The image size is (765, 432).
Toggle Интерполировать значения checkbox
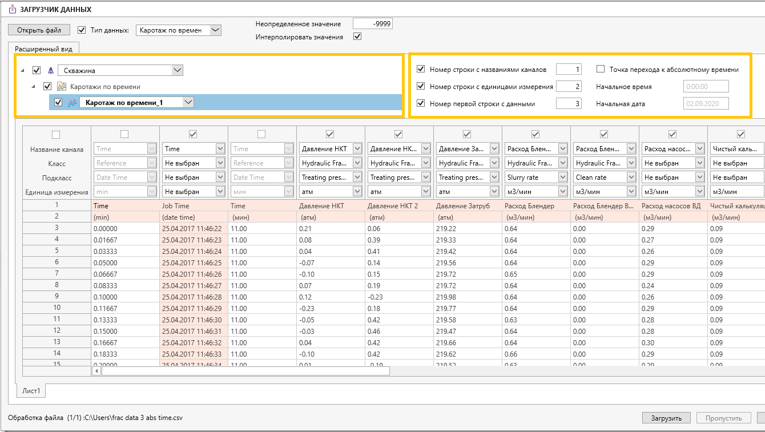coord(358,36)
